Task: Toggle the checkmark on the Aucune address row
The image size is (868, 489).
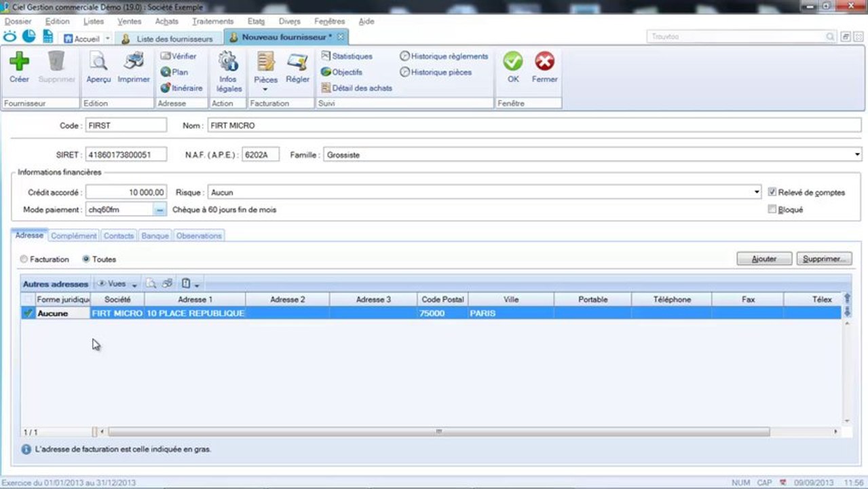Action: coord(28,314)
